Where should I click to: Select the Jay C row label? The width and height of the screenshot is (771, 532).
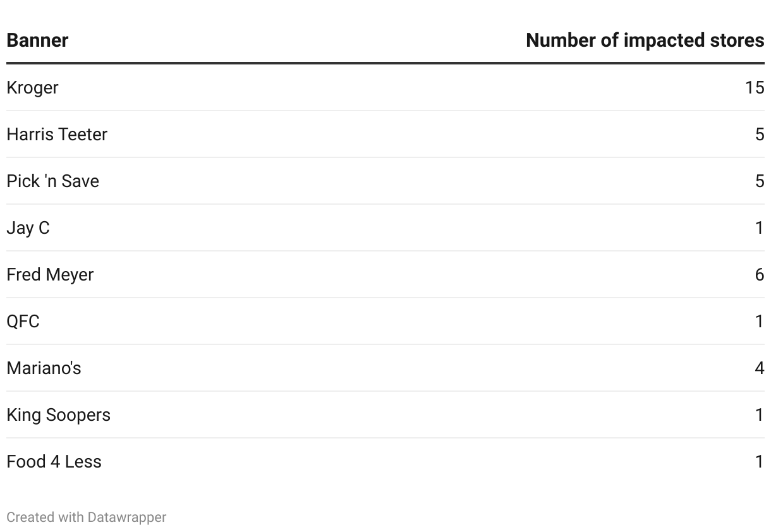point(28,227)
